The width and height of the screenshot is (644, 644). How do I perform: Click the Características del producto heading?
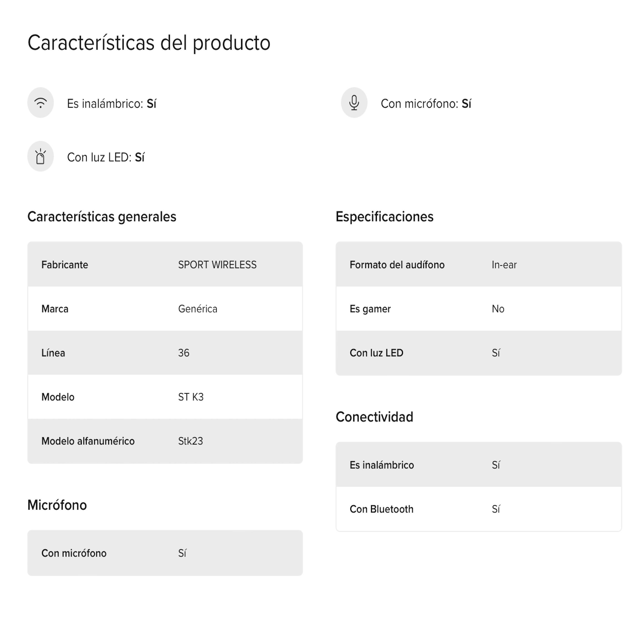(149, 43)
